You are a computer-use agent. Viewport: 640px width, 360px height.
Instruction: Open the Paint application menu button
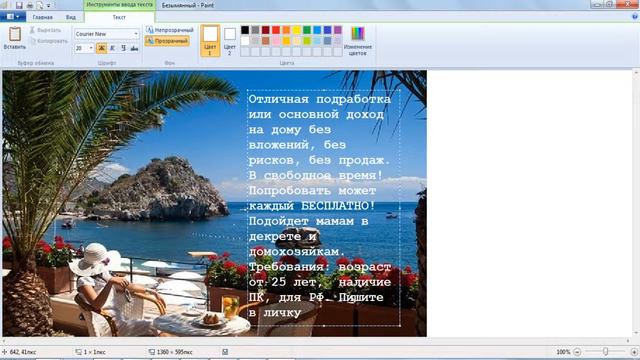pos(13,17)
